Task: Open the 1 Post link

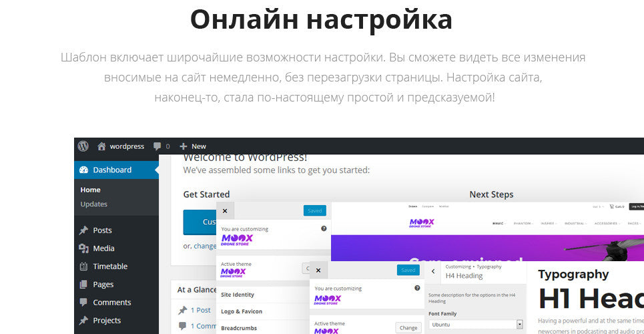Action: tap(200, 310)
